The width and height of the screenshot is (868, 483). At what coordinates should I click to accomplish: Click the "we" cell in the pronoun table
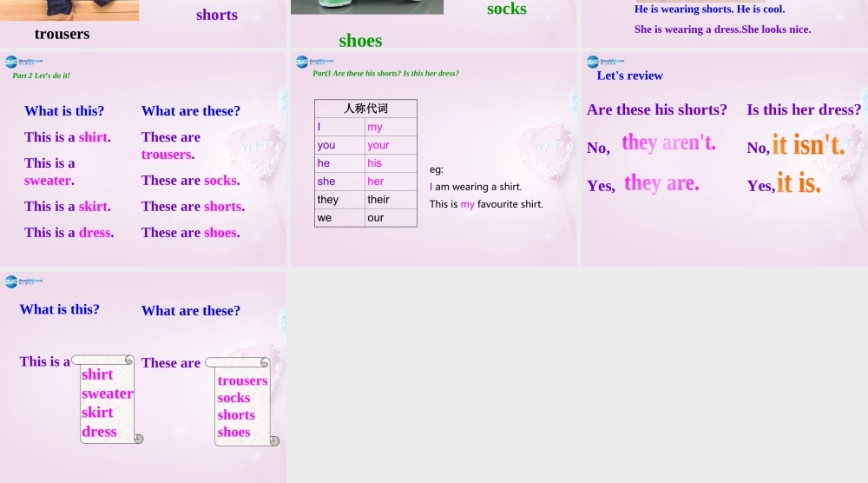340,218
